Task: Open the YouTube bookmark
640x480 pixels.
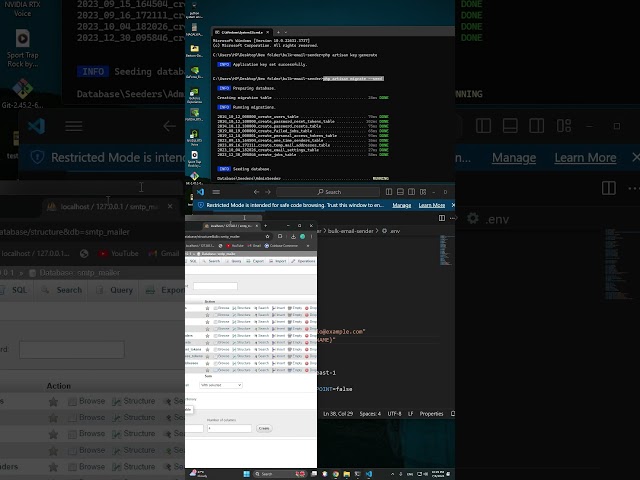Action: tap(235, 246)
